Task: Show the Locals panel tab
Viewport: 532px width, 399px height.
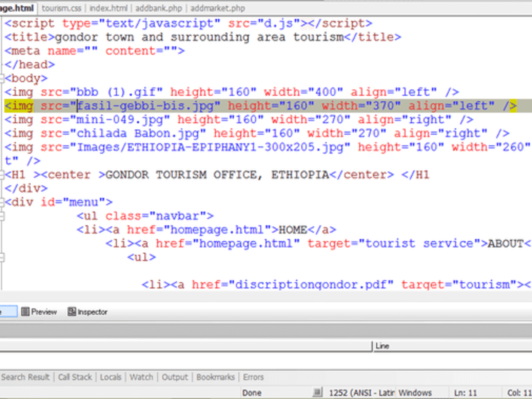Action: point(111,377)
